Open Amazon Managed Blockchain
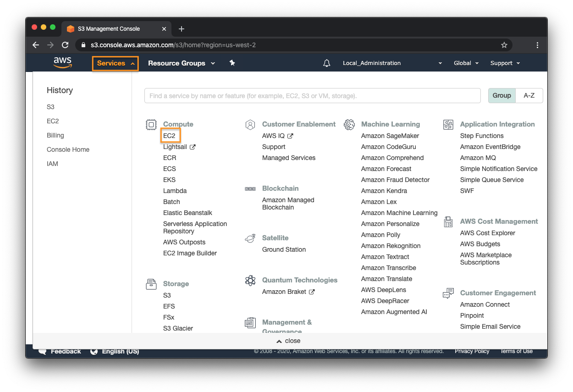Screen dimensions: 573x392 (x=288, y=204)
